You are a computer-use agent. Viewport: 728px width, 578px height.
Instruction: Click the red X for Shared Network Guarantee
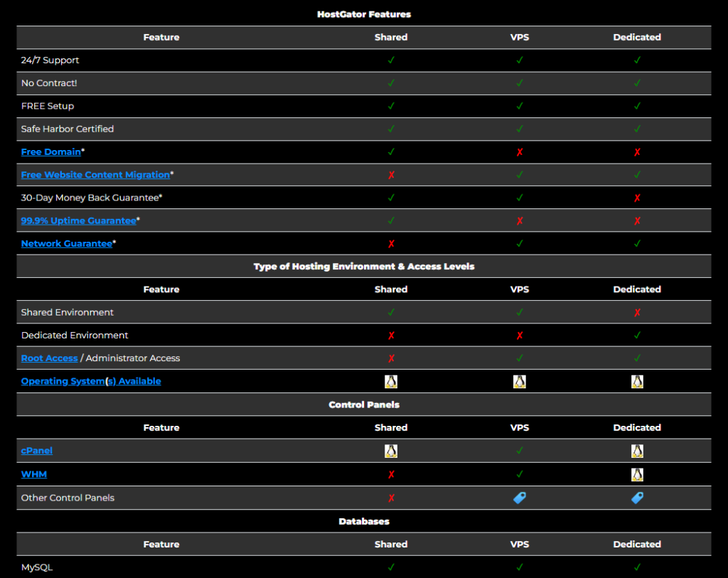click(x=392, y=244)
